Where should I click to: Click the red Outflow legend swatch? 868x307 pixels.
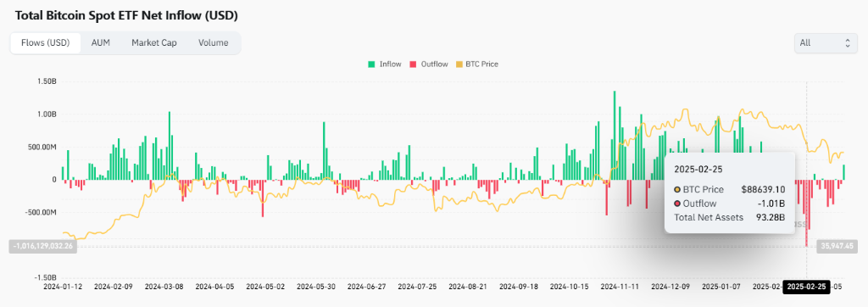[413, 64]
